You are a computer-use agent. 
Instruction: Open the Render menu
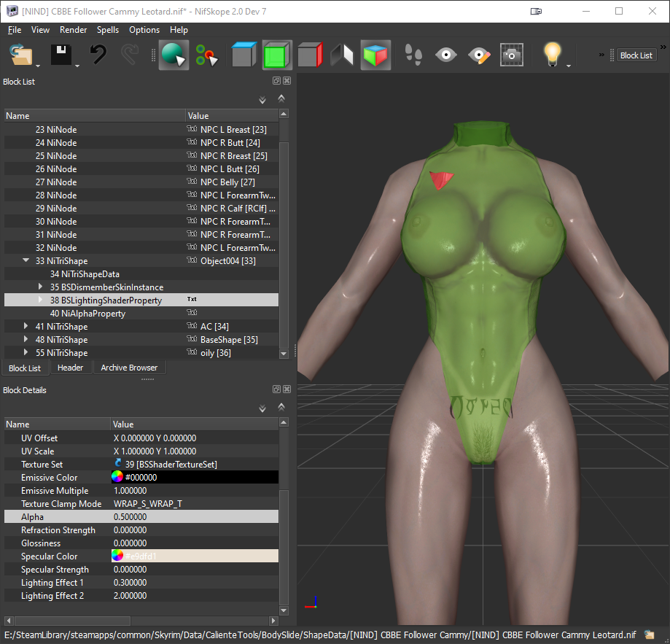(73, 30)
